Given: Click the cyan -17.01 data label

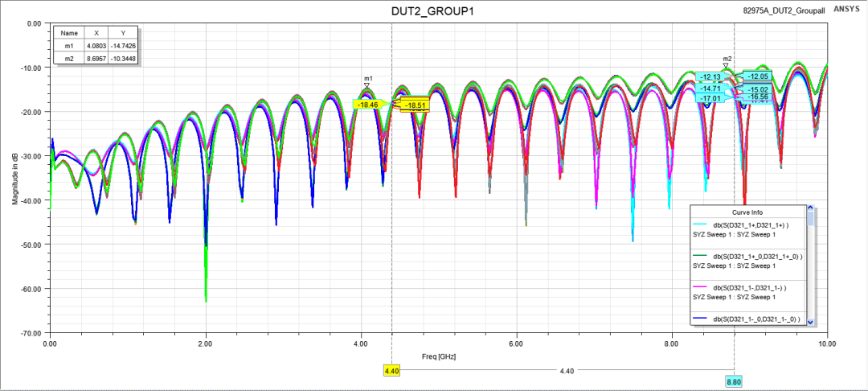Looking at the screenshot, I should [x=709, y=99].
